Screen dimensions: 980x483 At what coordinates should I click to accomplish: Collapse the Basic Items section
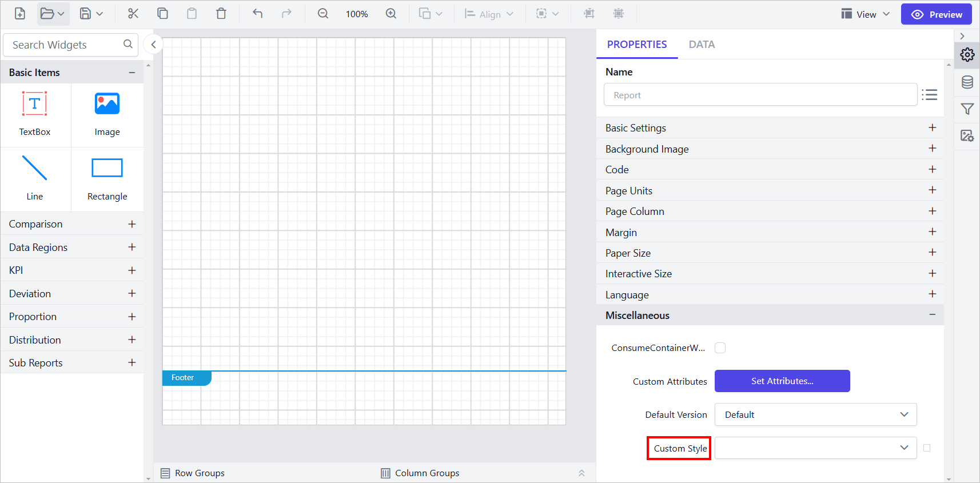[x=132, y=73]
